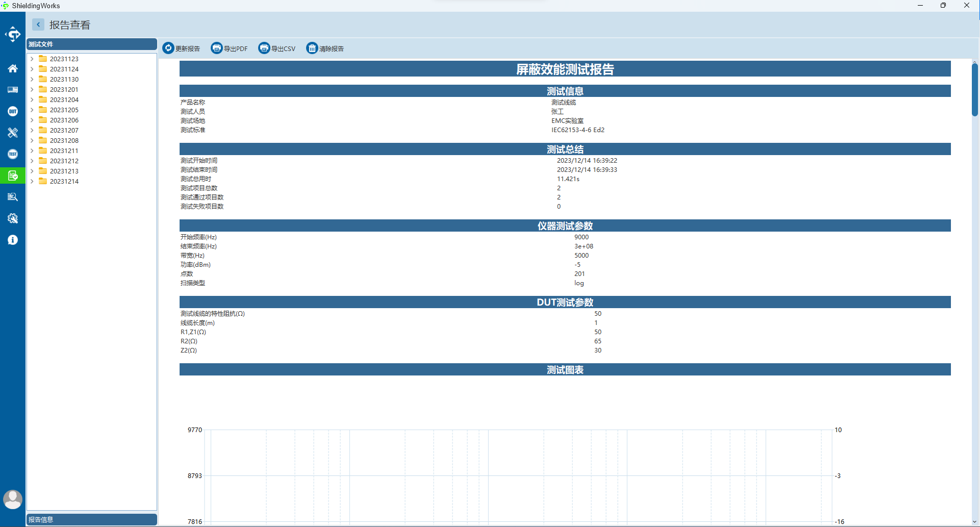Click the 开始频率(Hz) label
Viewport: 980px width, 527px height.
point(198,237)
